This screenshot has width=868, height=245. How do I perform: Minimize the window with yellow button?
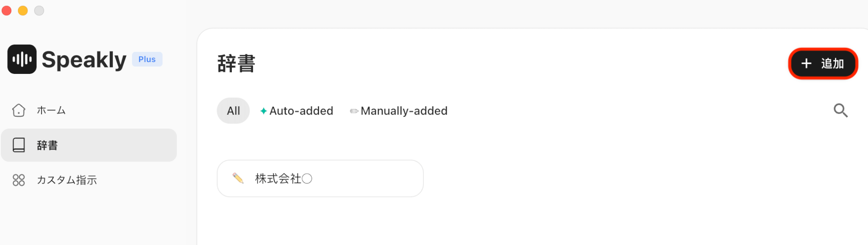(23, 11)
